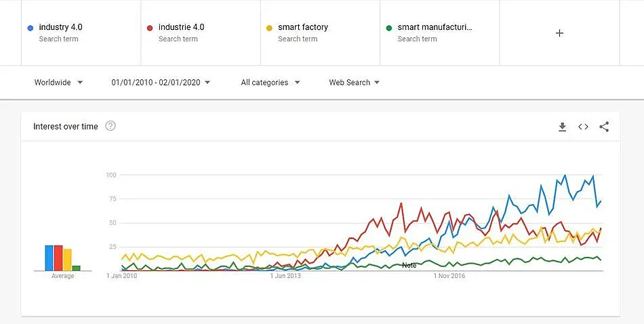Open the Worldwide region dropdown
The width and height of the screenshot is (644, 324).
(58, 83)
